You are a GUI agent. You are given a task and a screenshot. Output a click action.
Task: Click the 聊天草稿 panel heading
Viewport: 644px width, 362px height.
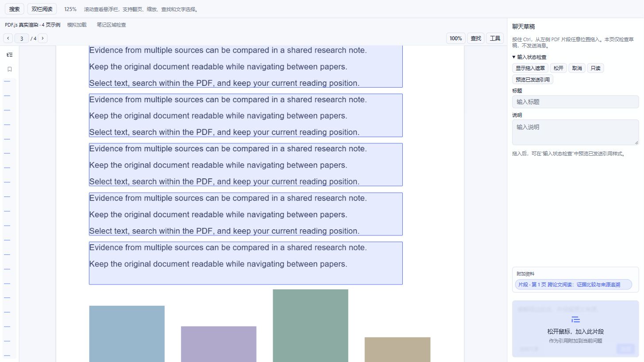coord(524,27)
